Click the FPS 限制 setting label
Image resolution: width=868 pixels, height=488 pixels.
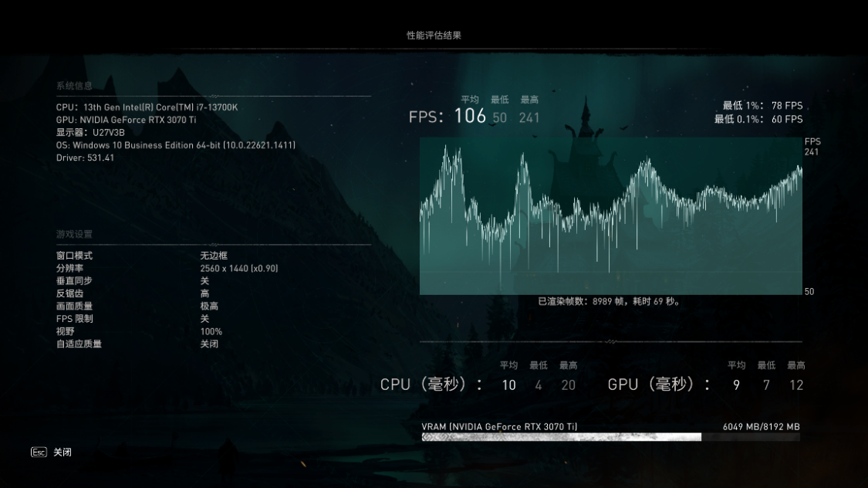pyautogui.click(x=74, y=318)
